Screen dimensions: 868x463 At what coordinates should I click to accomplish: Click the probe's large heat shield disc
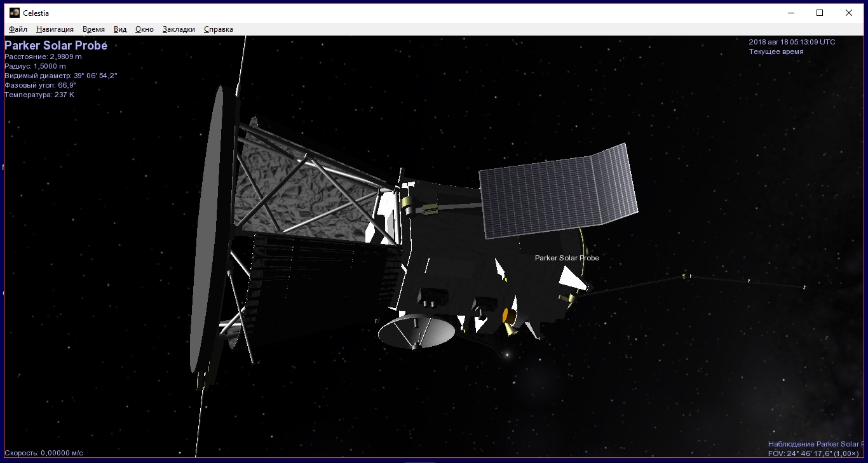tap(208, 229)
